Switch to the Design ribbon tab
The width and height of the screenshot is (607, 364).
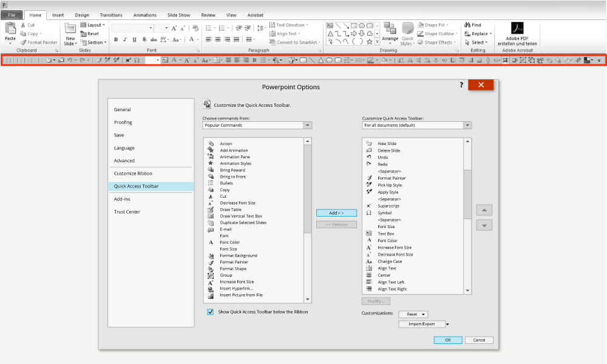click(82, 15)
